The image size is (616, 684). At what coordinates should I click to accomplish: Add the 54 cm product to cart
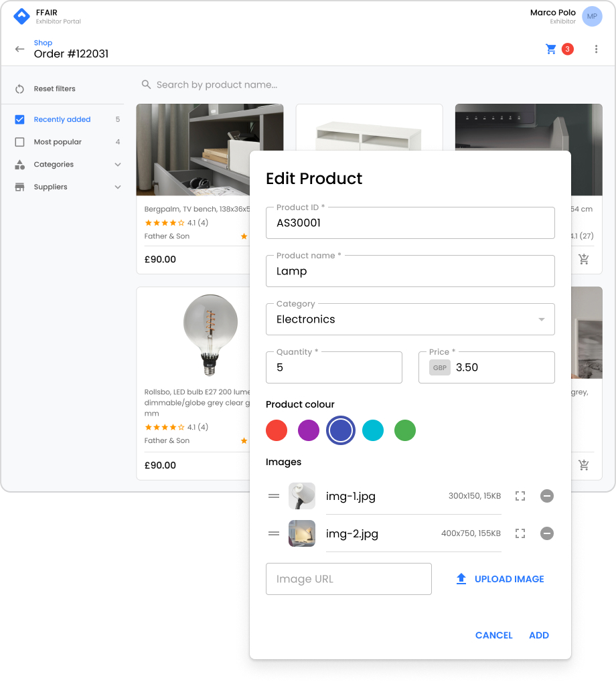coord(584,259)
